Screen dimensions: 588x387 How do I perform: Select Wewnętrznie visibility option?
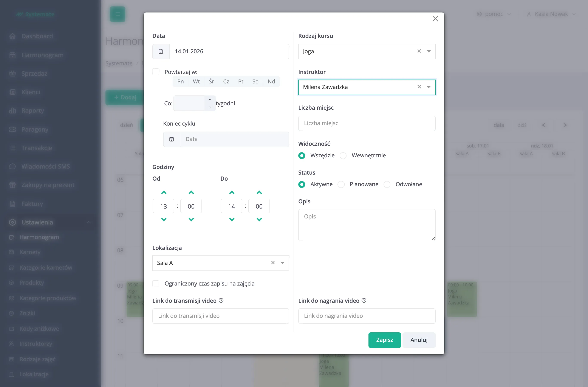pyautogui.click(x=343, y=155)
